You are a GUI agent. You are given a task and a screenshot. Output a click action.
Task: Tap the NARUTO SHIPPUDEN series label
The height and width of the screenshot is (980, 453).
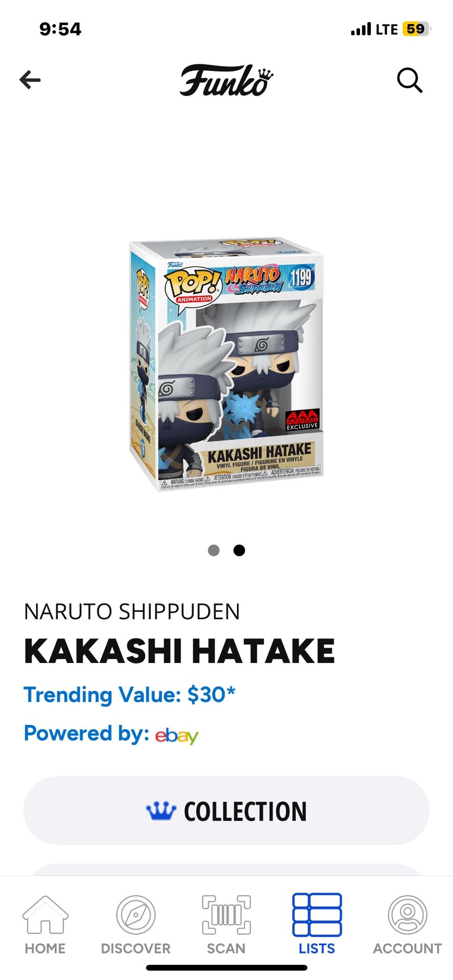(132, 611)
